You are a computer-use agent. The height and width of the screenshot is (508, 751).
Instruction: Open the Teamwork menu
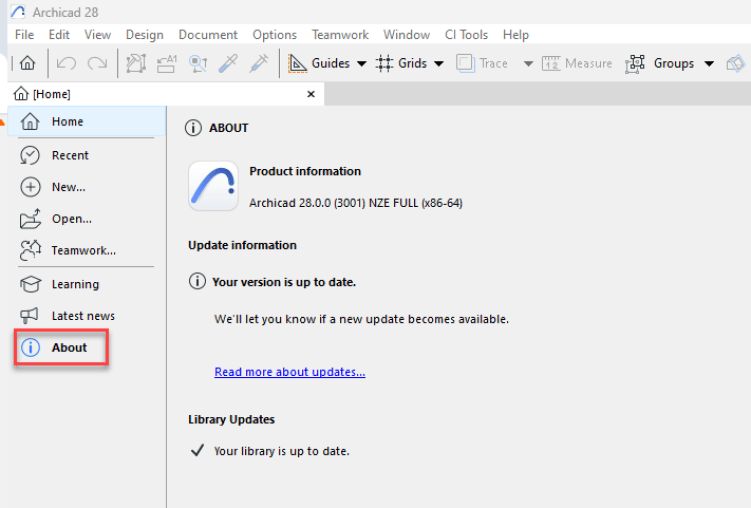tap(340, 35)
